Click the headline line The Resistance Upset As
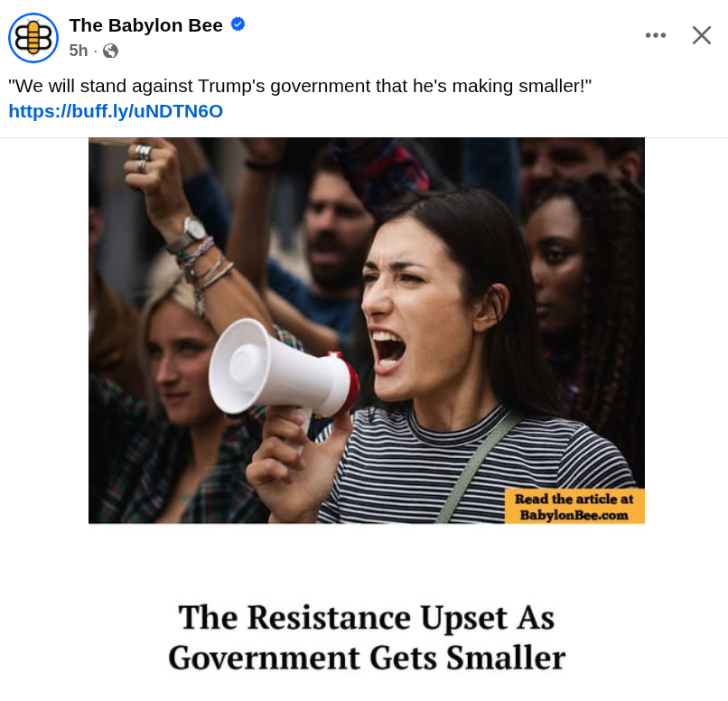The height and width of the screenshot is (701, 728). 367,619
